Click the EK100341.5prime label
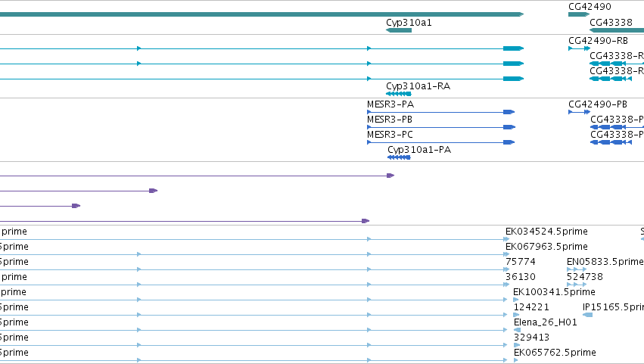Image resolution: width=644 pixels, height=364 pixels. [x=555, y=292]
